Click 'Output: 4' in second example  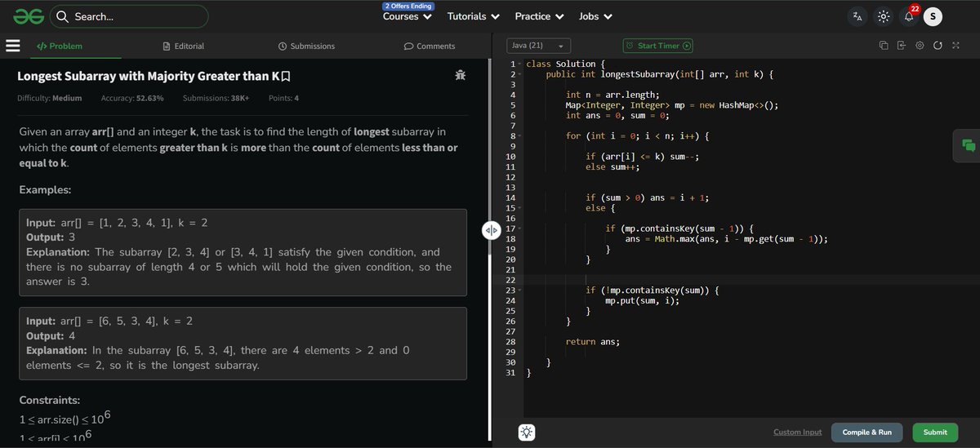[x=51, y=336]
